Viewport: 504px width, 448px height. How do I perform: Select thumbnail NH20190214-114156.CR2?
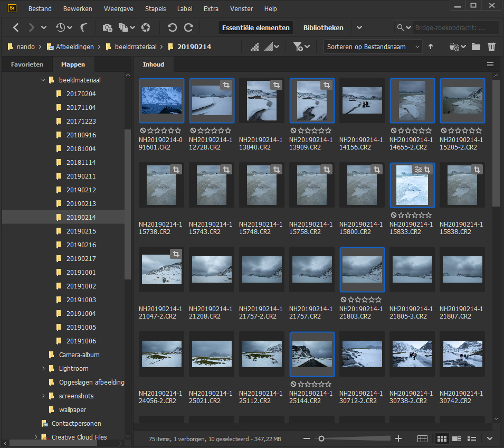tap(362, 100)
